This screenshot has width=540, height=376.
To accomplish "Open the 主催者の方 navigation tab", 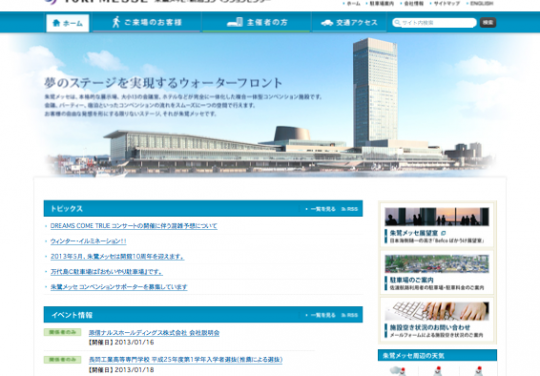I will pos(257,22).
